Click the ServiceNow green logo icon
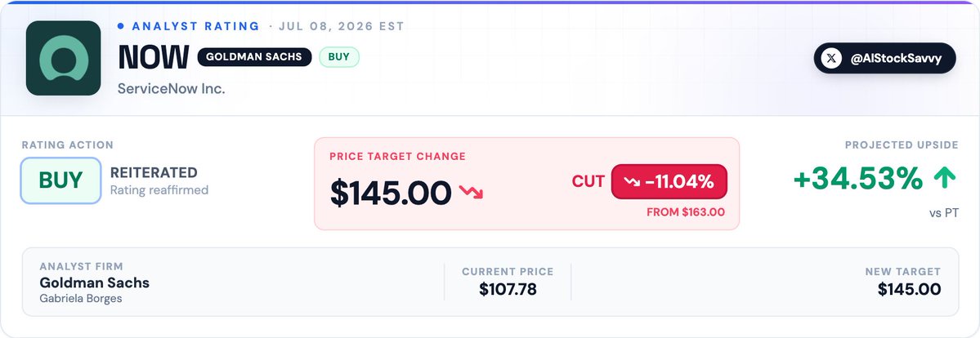Screen dimensions: 980x338 tap(63, 58)
